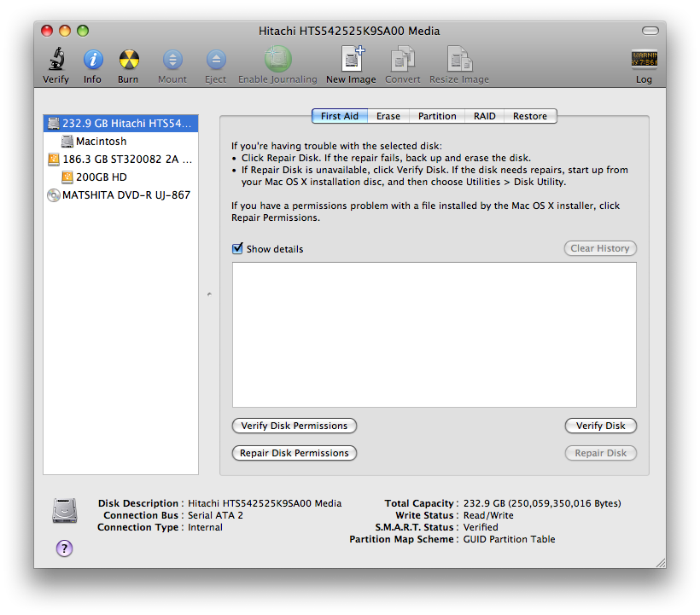This screenshot has height=615, width=700.
Task: Click the Verify Disk button
Action: 600,426
